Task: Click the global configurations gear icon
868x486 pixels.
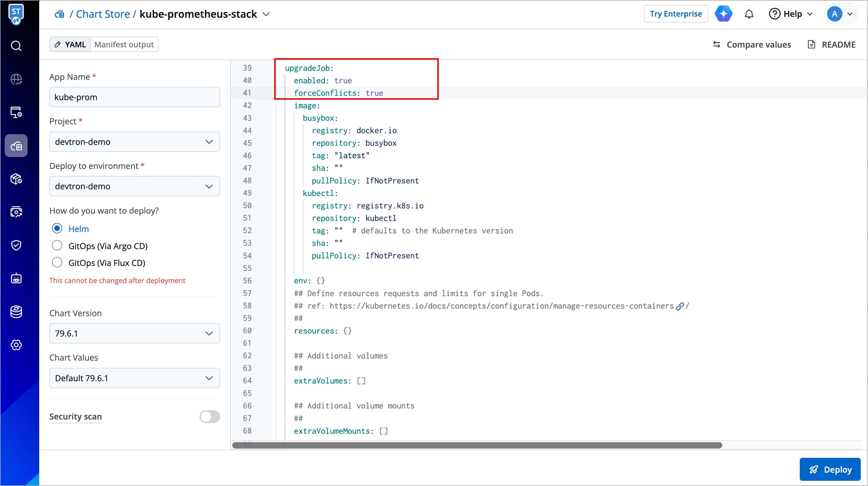Action: tap(16, 345)
